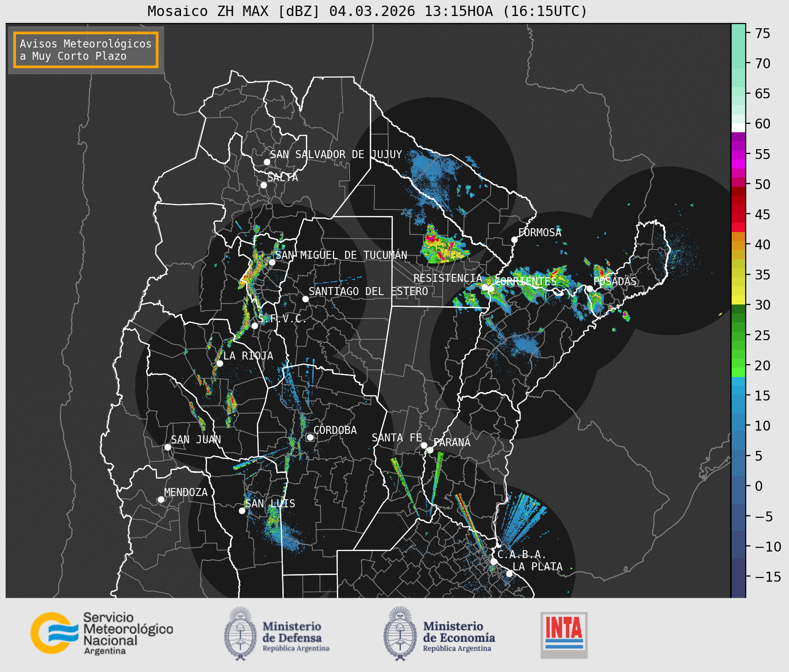Image resolution: width=789 pixels, height=672 pixels.
Task: Click the 50 tick label on the color scale
Action: coord(763,184)
